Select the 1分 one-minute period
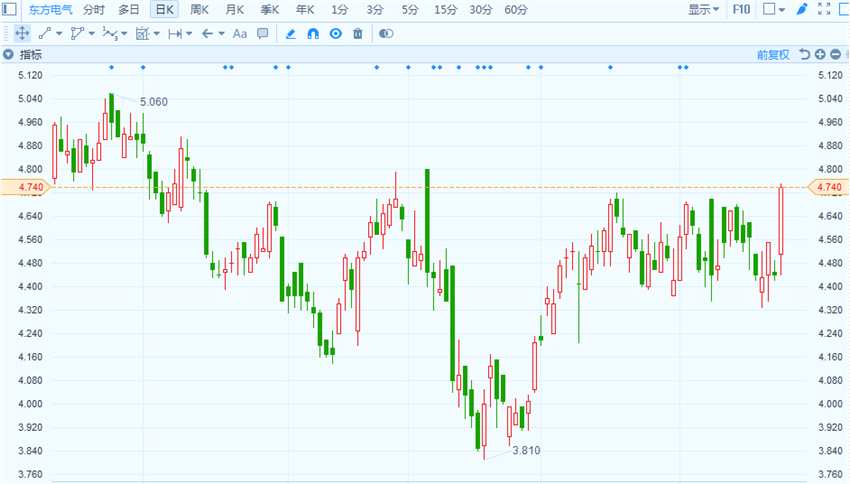Screen dimensions: 850x484 point(340,9)
